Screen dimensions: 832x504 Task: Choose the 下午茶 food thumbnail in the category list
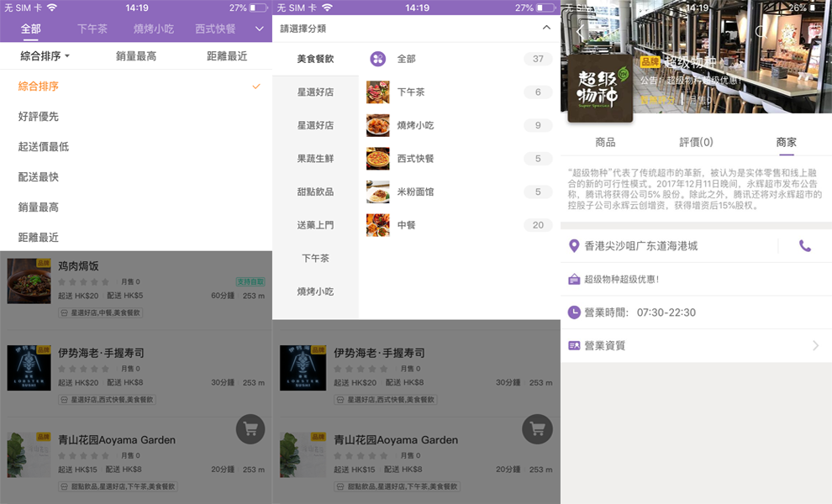[378, 92]
